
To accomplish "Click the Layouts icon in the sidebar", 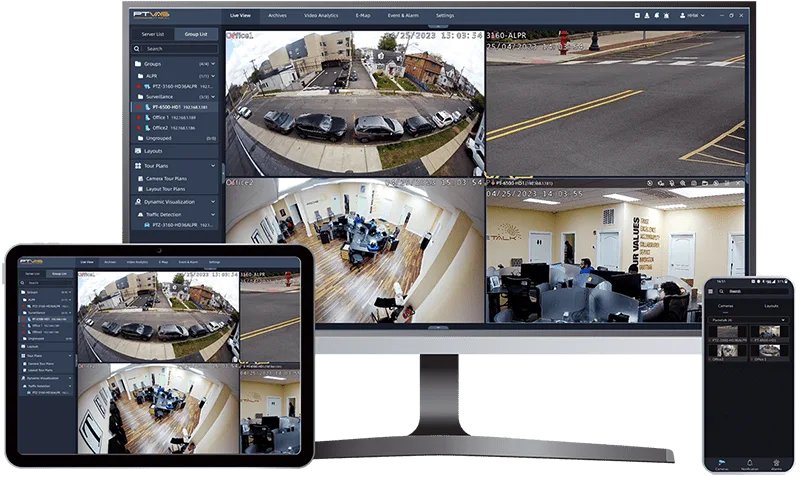I will (x=138, y=151).
